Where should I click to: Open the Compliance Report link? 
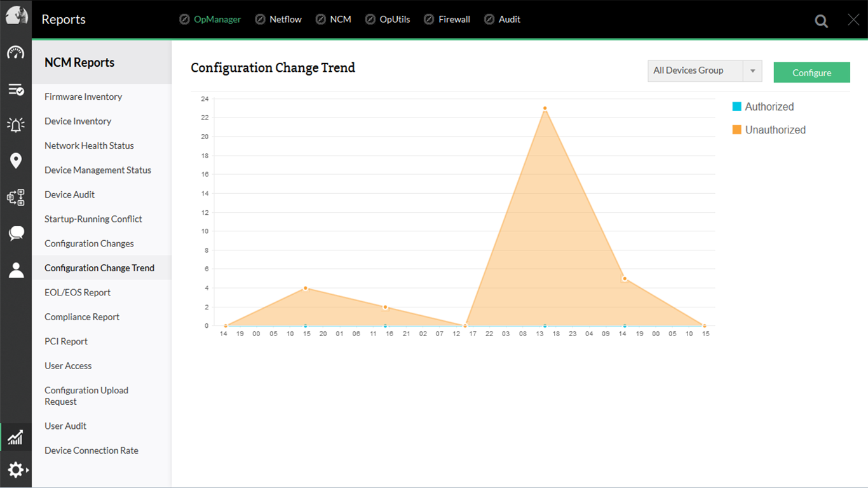pyautogui.click(x=81, y=316)
